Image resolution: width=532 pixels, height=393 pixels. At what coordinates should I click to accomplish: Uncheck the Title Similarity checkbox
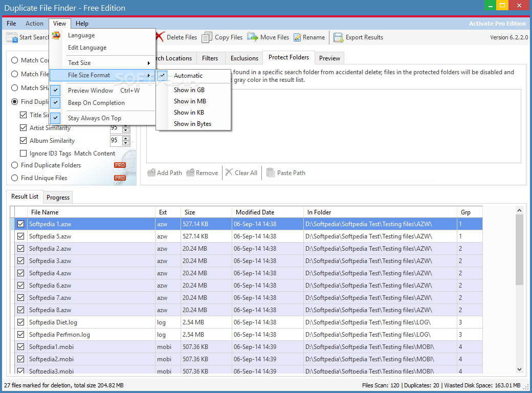(24, 115)
